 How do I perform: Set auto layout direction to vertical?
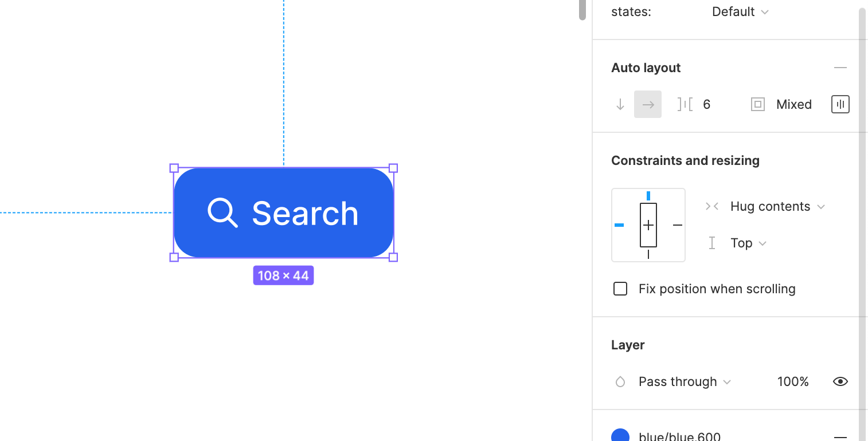(620, 104)
